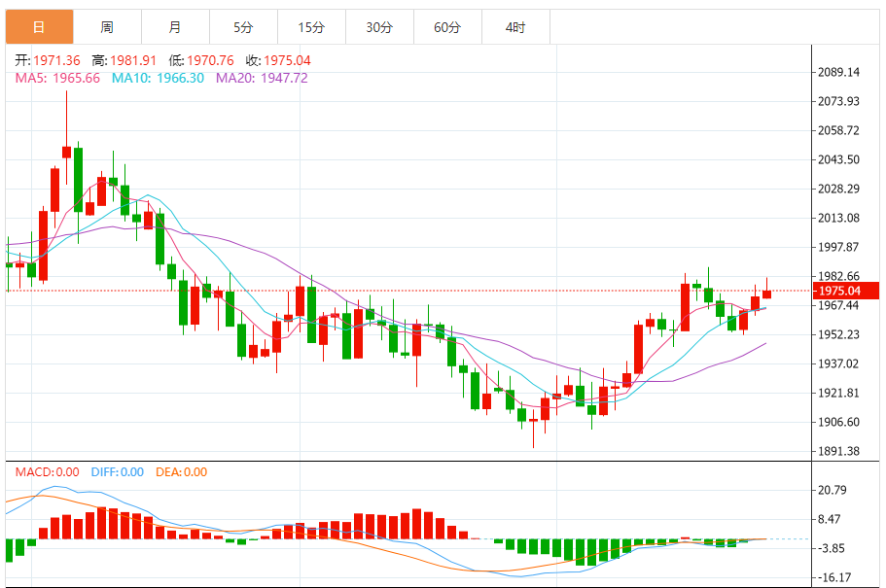Click the 2043.50 price axis label
This screenshot has height=588, width=886.
pyautogui.click(x=838, y=159)
